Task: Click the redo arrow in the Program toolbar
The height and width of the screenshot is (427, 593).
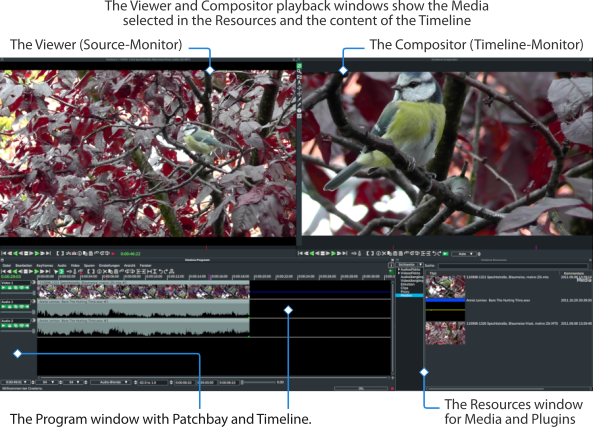Action: (x=166, y=272)
